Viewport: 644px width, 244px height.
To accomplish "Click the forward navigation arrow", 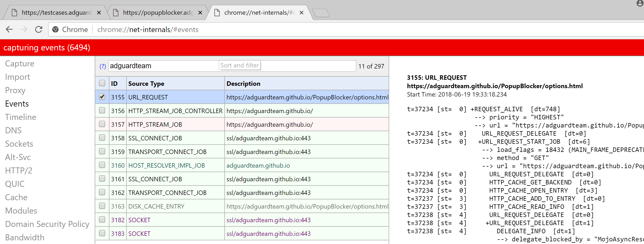I will coord(24,29).
